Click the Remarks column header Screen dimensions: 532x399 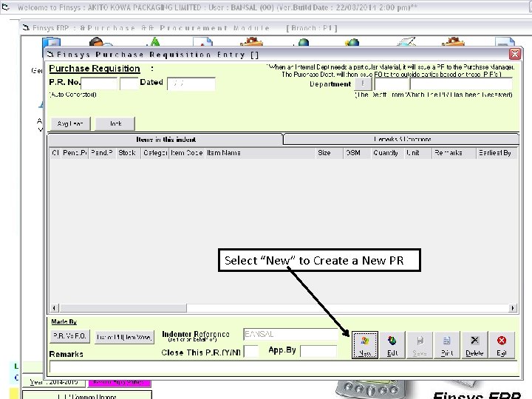[454, 153]
